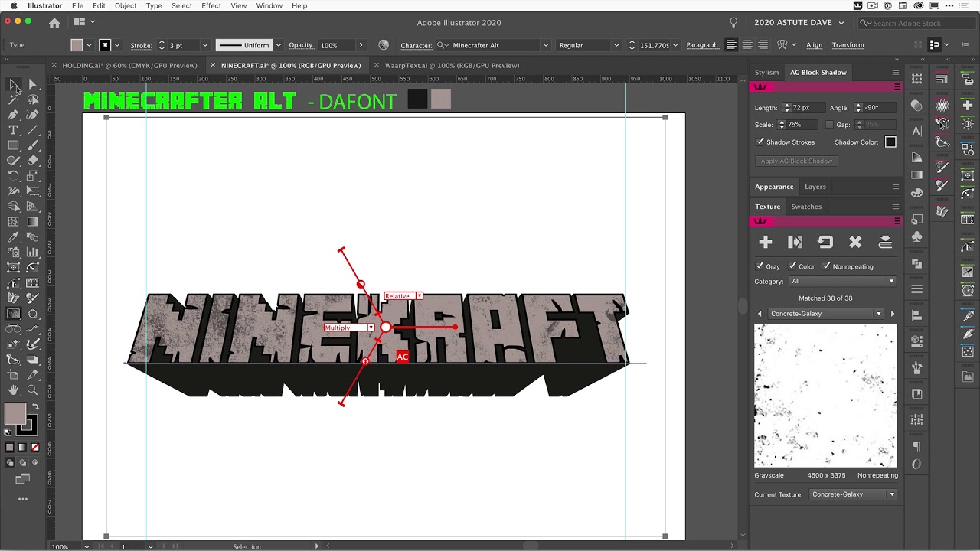This screenshot has width=980, height=551.
Task: Click the Texture panel's import/save tray icon
Action: pos(885,242)
